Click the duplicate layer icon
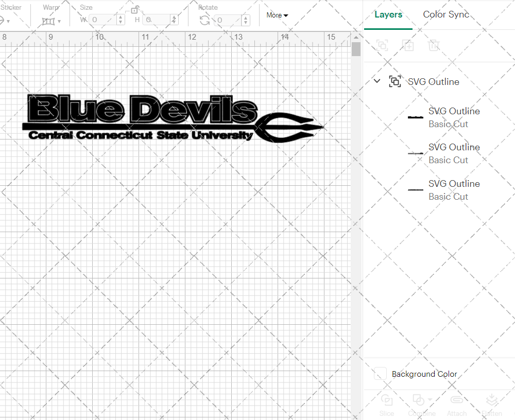Image resolution: width=515 pixels, height=420 pixels. click(408, 45)
